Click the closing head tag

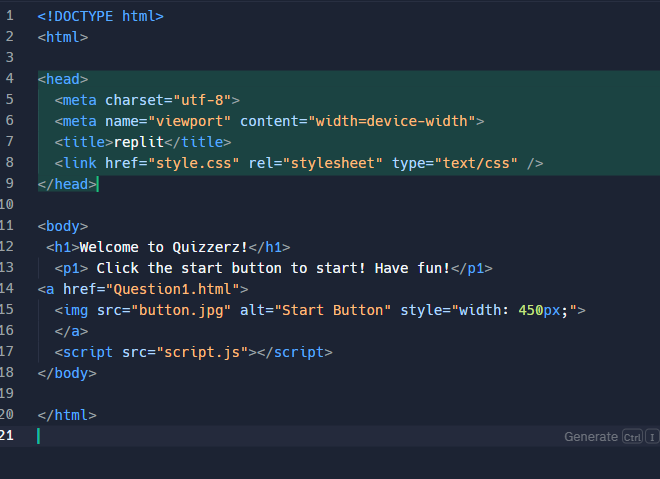tap(67, 184)
